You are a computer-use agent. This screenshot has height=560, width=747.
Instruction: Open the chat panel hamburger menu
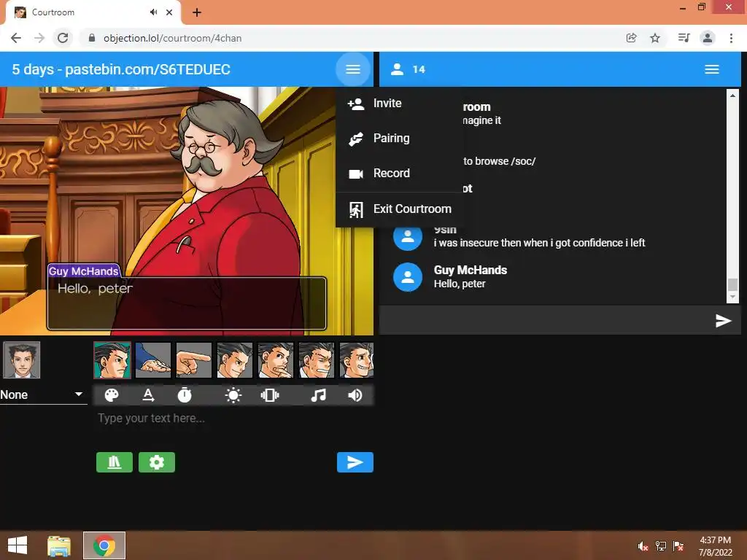pyautogui.click(x=711, y=69)
